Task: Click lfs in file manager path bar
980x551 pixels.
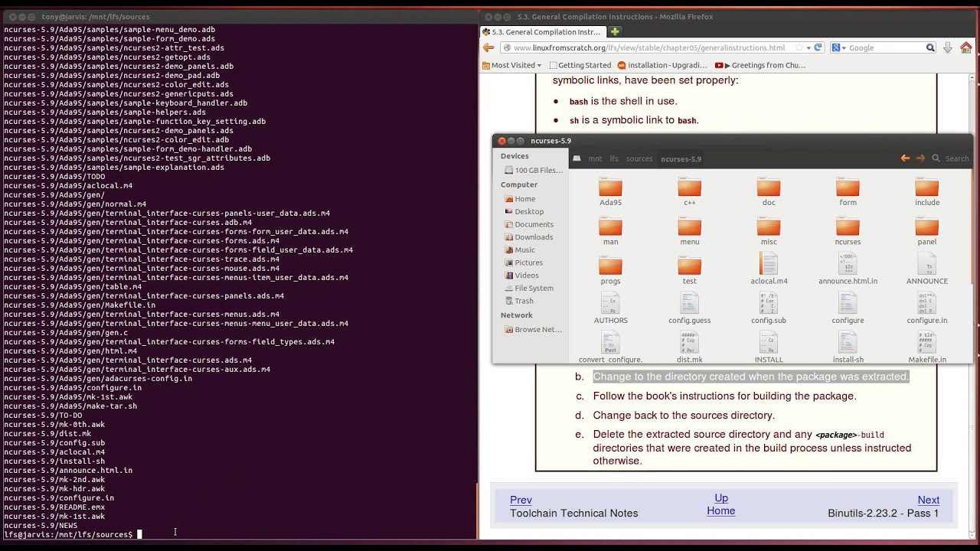Action: tap(614, 159)
